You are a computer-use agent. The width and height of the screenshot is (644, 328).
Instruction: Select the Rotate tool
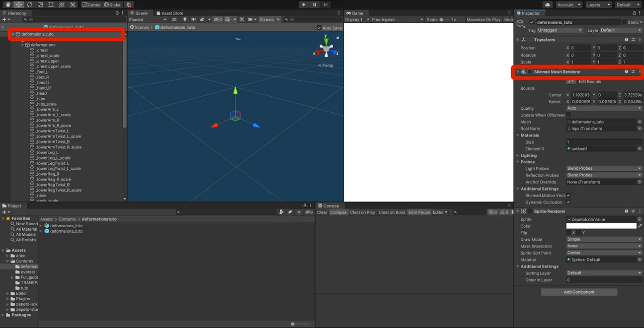coord(29,4)
